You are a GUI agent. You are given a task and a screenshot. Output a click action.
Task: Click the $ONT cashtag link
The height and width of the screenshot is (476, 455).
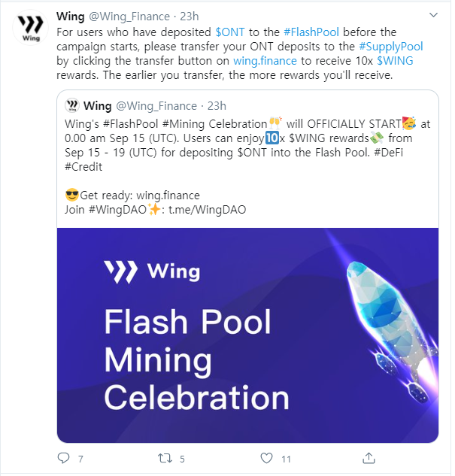229,32
